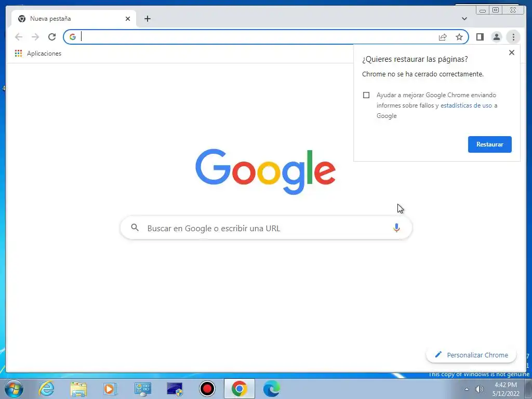532x399 pixels.
Task: Click the Restaurar button
Action: (489, 144)
